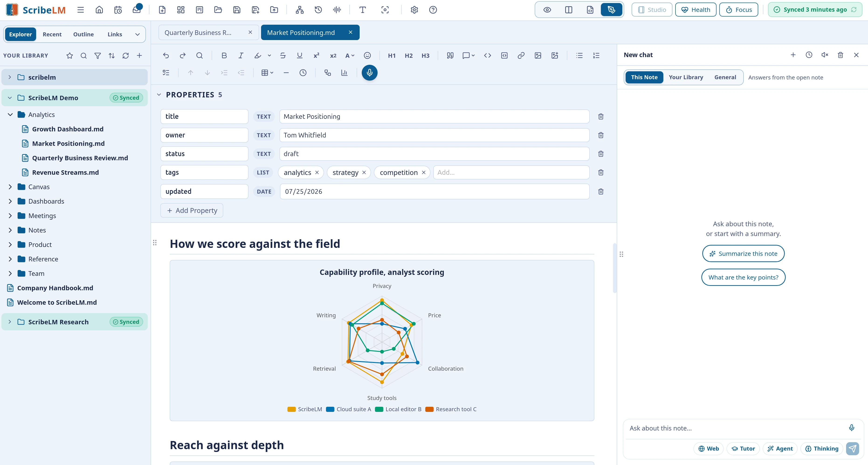Switch to the Outline tab
Viewport: 868px width, 465px height.
point(84,34)
